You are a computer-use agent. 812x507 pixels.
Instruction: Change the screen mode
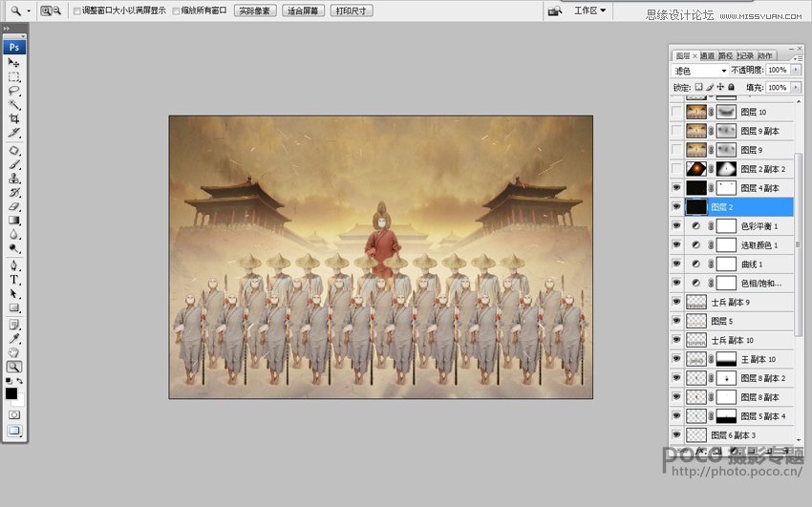tap(14, 431)
